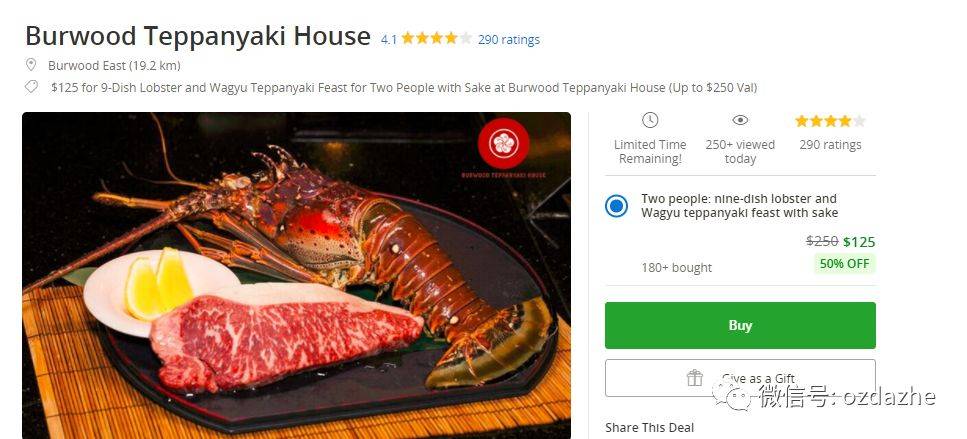The width and height of the screenshot is (967, 439).
Task: Click the clock Limited Time icon
Action: 649,120
